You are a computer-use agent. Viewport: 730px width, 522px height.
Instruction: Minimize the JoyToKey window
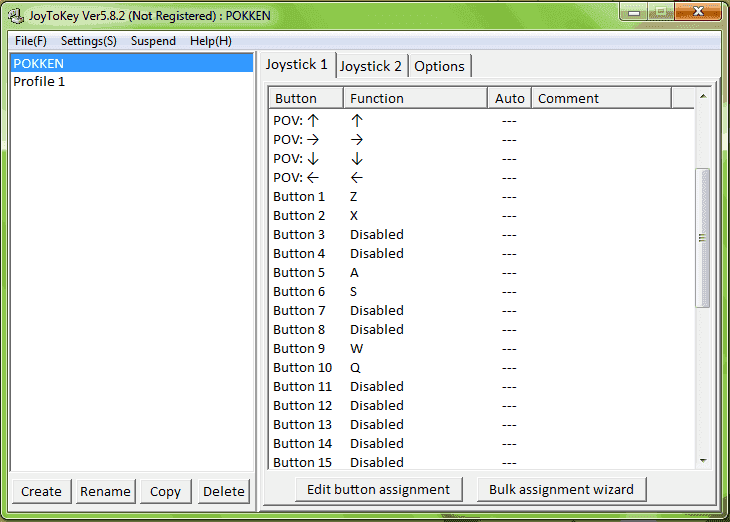pos(634,12)
